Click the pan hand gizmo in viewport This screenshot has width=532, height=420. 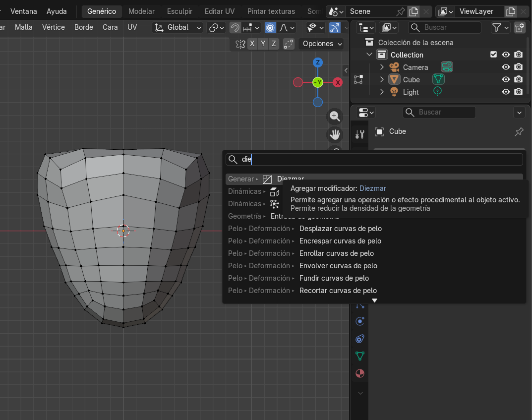coord(335,134)
